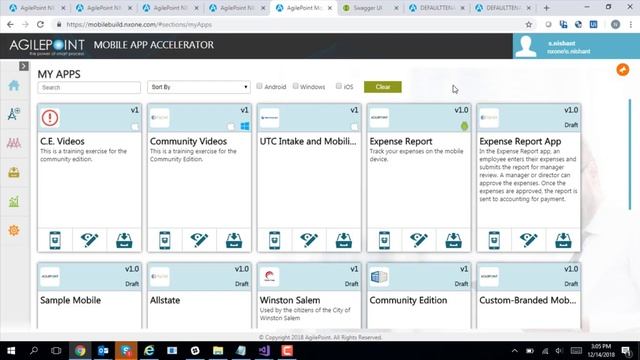
Task: Edit the C.E. Videos app
Action: click(89, 240)
